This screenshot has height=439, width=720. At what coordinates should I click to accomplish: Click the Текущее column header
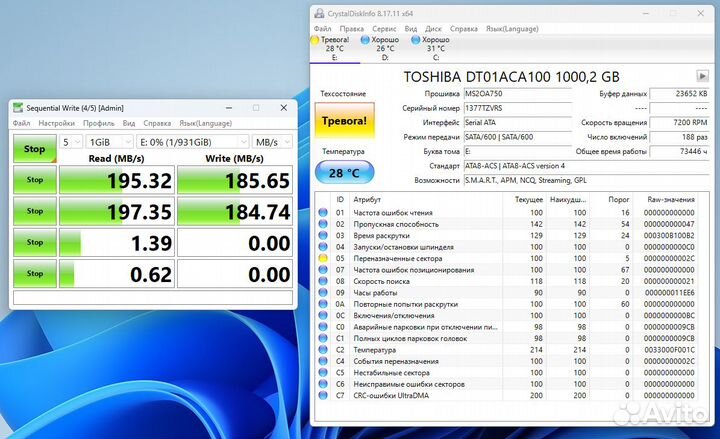(529, 199)
